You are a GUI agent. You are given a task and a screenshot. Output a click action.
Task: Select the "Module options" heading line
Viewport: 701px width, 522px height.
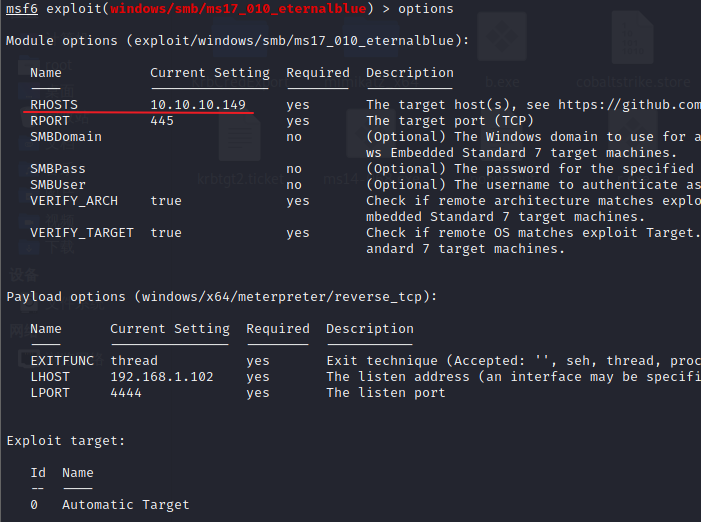(237, 41)
